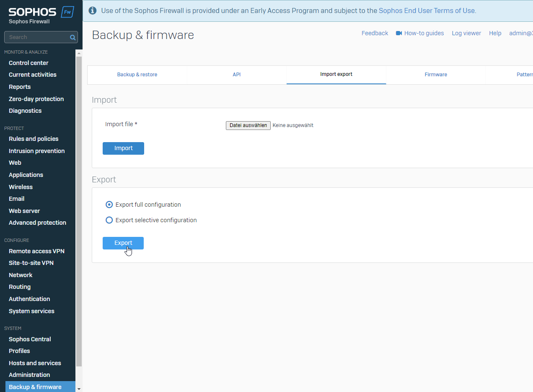This screenshot has width=533, height=392.
Task: Click sidebar scrollbar down arrow
Action: point(79,389)
